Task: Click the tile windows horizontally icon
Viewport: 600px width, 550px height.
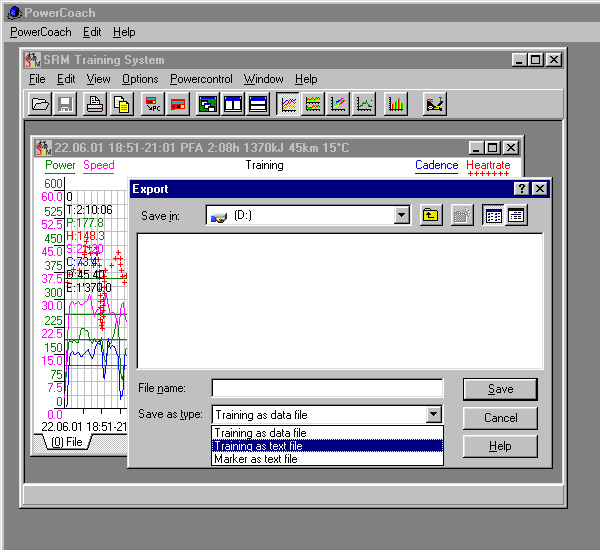Action: pyautogui.click(x=258, y=104)
